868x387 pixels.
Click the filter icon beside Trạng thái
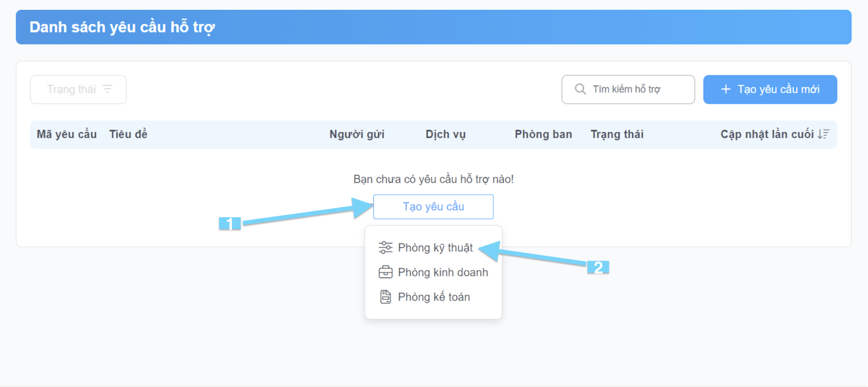(x=107, y=89)
